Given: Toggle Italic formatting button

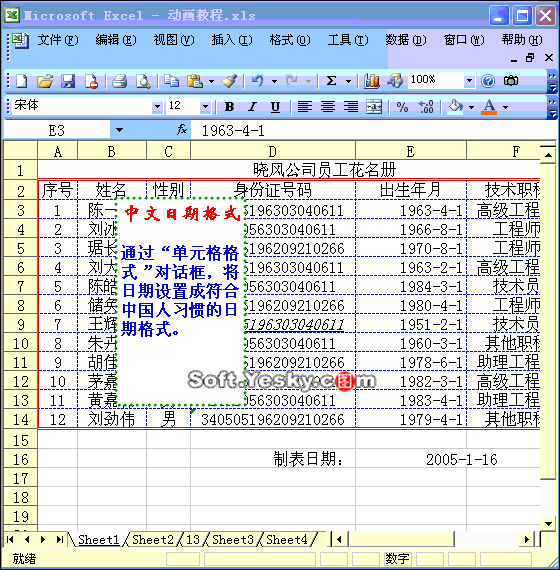Looking at the screenshot, I should pyautogui.click(x=252, y=107).
